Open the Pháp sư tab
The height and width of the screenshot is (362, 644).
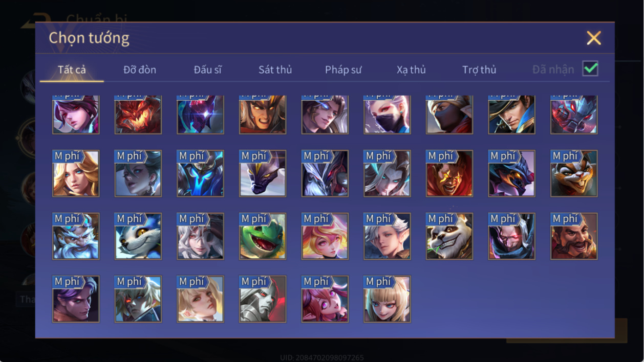pyautogui.click(x=343, y=70)
